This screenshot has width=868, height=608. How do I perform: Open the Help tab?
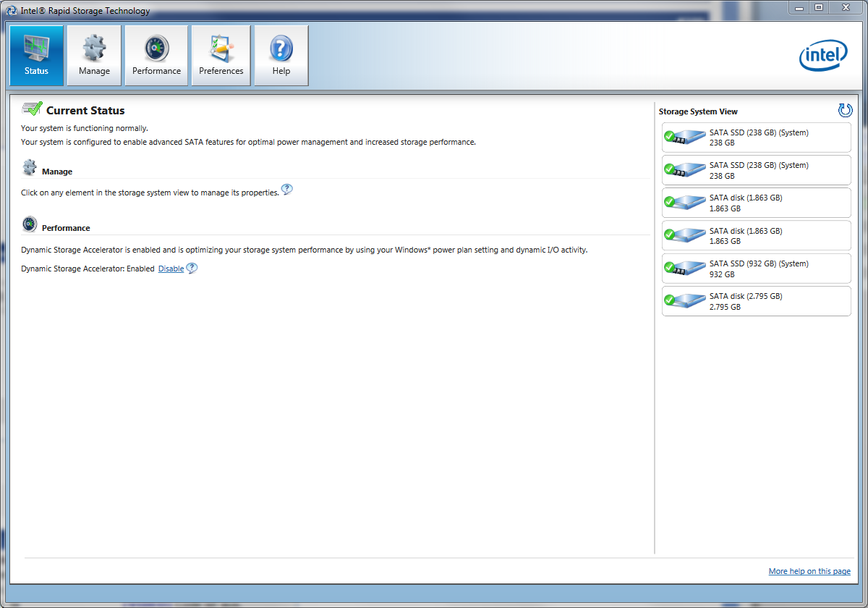tap(281, 56)
